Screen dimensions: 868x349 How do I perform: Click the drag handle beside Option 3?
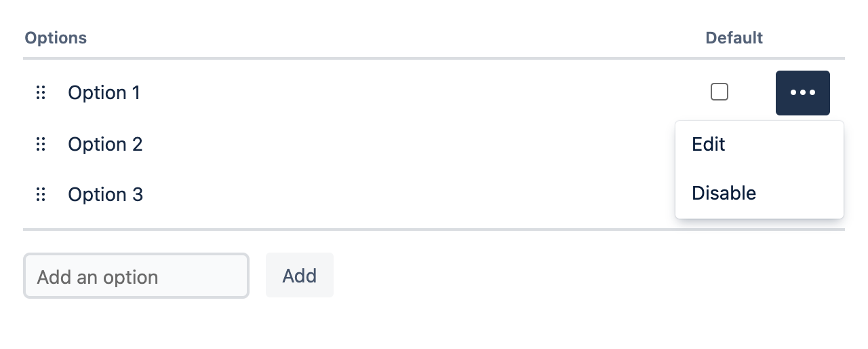pyautogui.click(x=41, y=195)
